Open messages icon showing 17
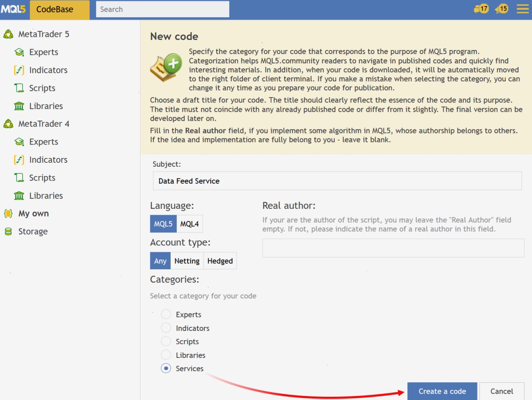 pos(481,8)
